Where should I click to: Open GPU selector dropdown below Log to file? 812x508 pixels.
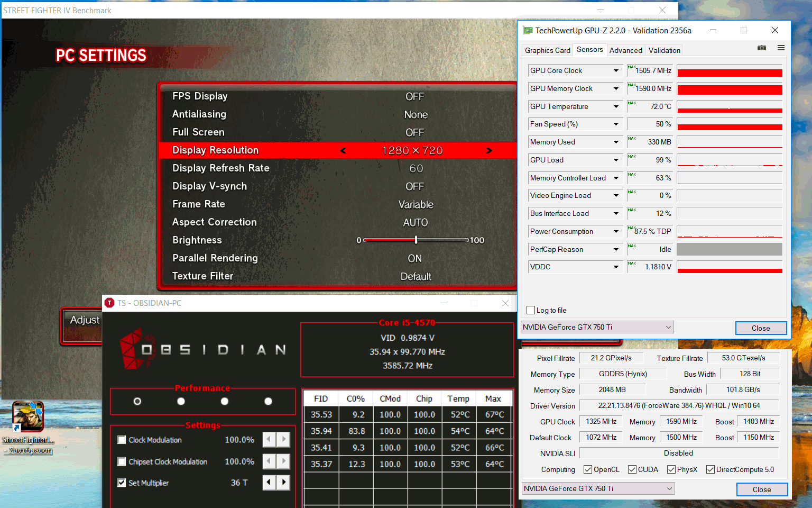597,327
